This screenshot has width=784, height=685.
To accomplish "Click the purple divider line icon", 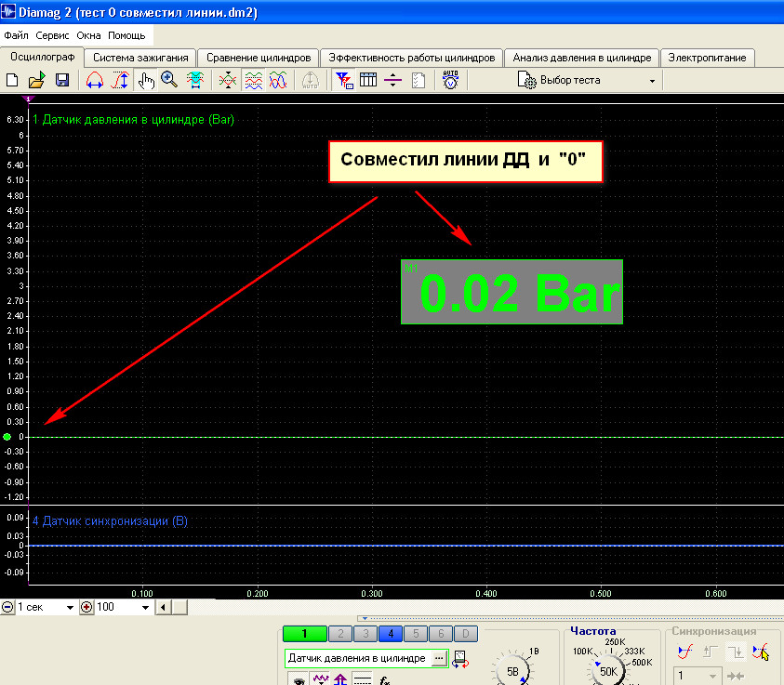I will [x=393, y=80].
